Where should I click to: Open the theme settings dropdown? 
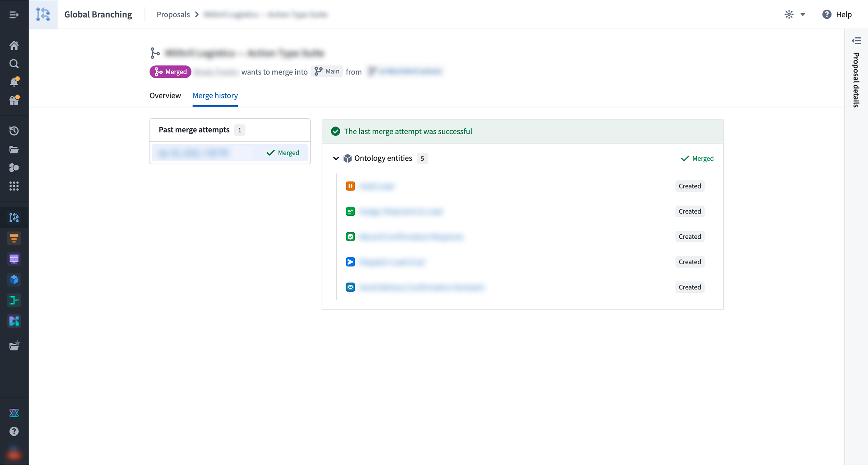point(795,14)
